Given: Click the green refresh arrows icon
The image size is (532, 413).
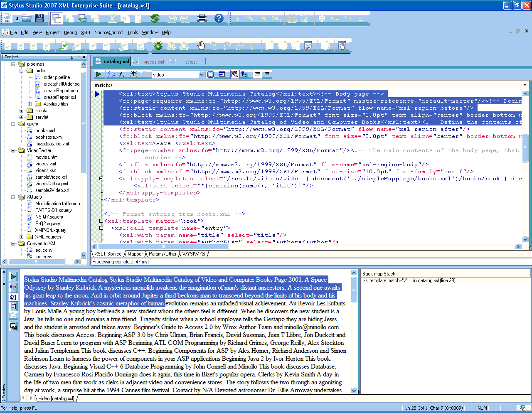Looking at the screenshot, I should 155,18.
